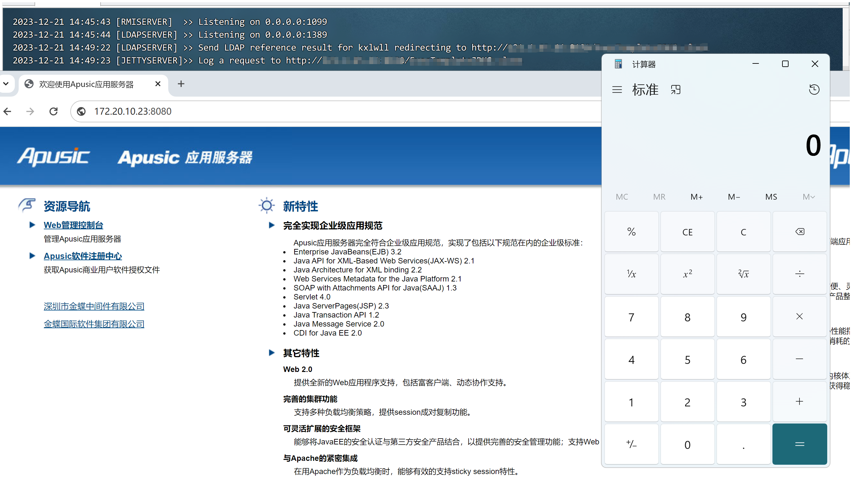Reload the browser page
Viewport: 853px width, 504px height.
pyautogui.click(x=53, y=111)
